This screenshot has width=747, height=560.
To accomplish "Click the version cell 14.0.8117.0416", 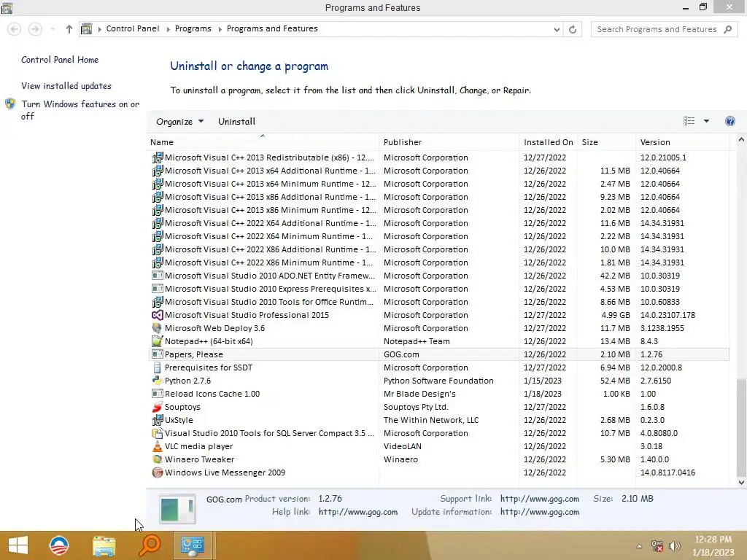I will coord(667,472).
